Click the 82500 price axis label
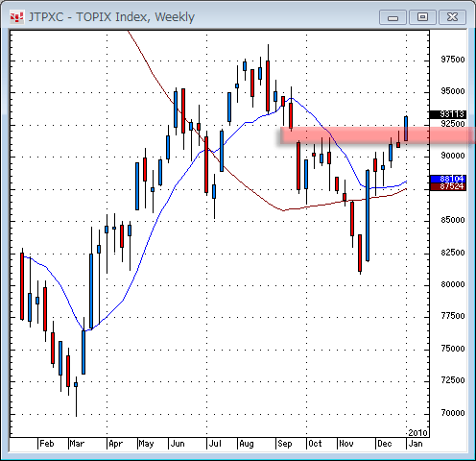 (453, 253)
